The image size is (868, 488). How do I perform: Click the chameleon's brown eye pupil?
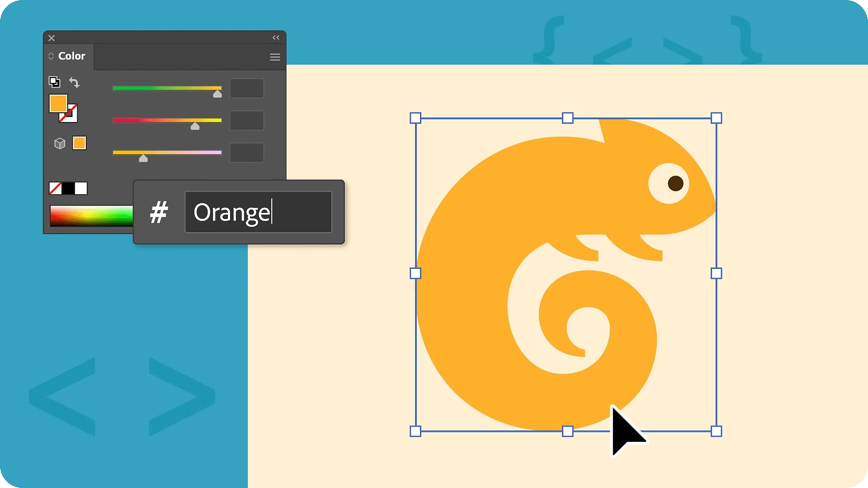point(675,183)
